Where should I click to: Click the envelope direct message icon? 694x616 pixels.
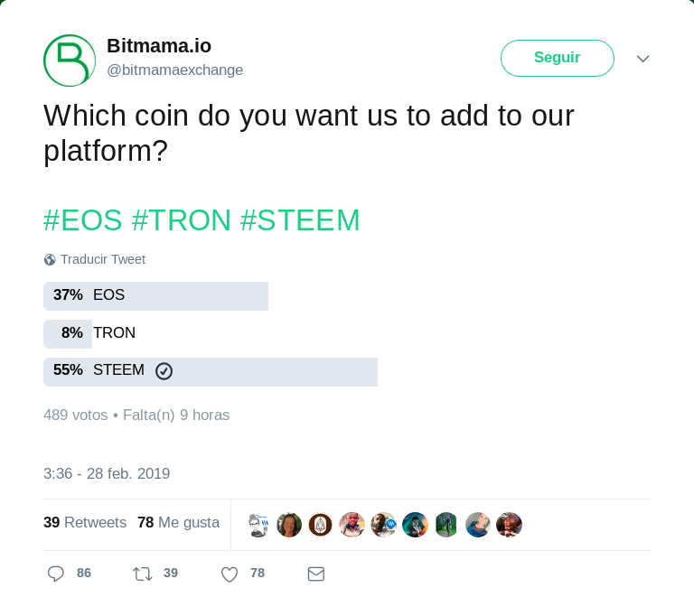tap(316, 574)
